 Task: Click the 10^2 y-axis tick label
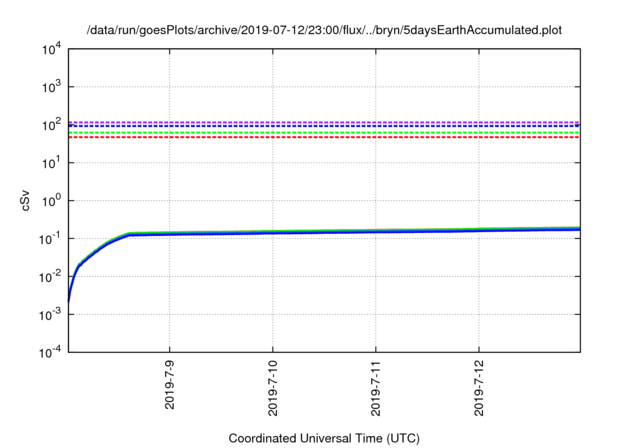[x=52, y=124]
